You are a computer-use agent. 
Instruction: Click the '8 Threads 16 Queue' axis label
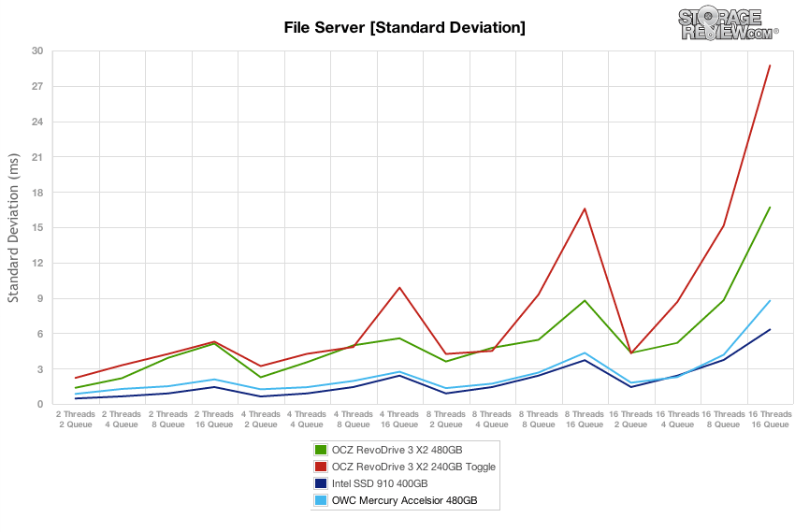[x=585, y=420]
